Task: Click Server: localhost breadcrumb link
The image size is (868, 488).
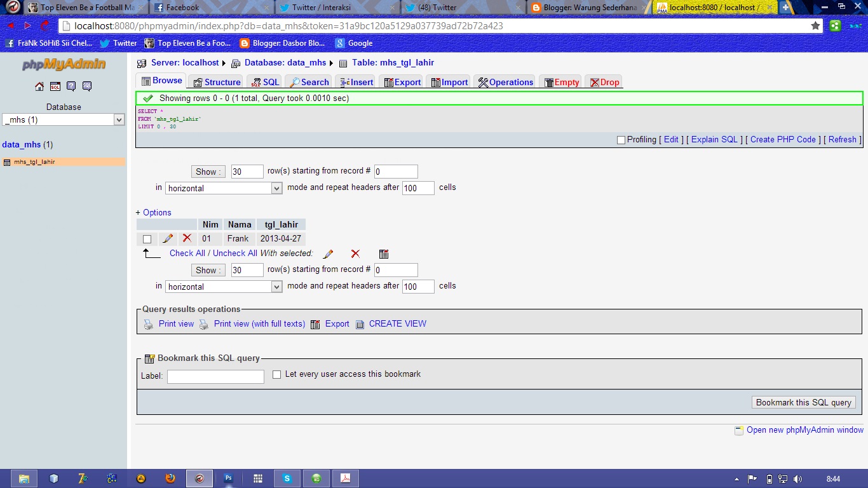Action: click(x=185, y=62)
